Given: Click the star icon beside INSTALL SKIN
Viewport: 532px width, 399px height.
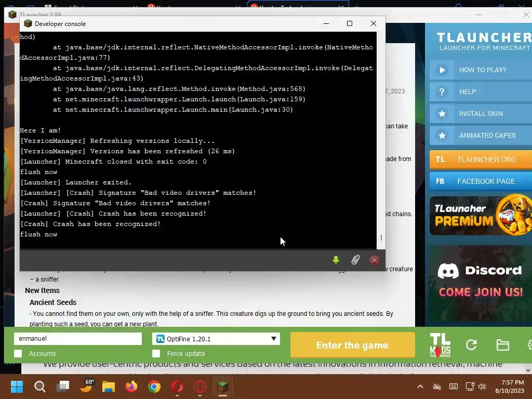Looking at the screenshot, I should pyautogui.click(x=442, y=114).
